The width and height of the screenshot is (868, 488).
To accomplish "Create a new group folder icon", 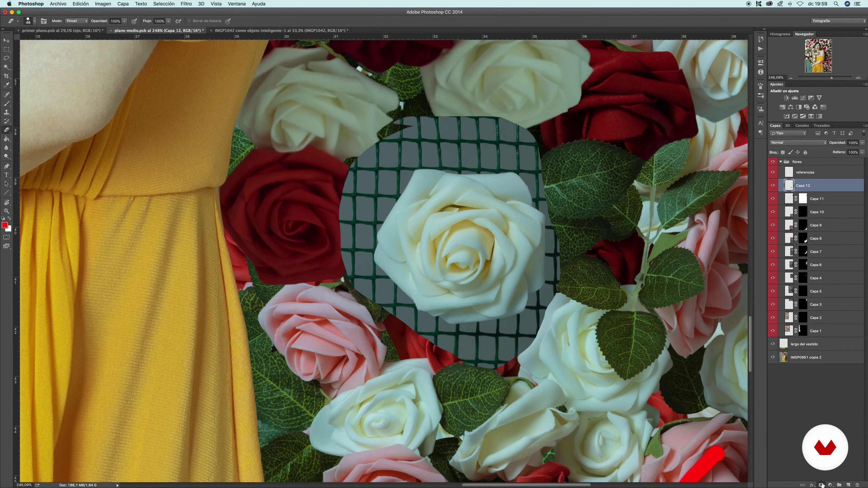I will pyautogui.click(x=839, y=485).
